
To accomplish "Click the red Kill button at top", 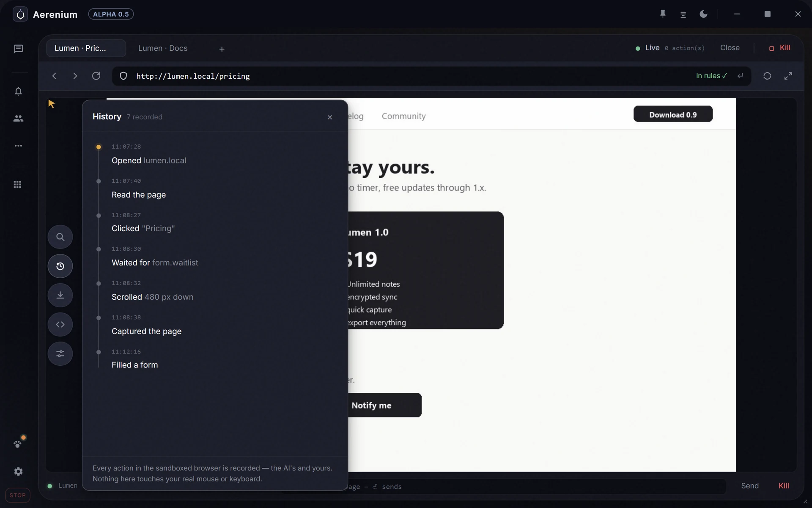I will pyautogui.click(x=779, y=48).
